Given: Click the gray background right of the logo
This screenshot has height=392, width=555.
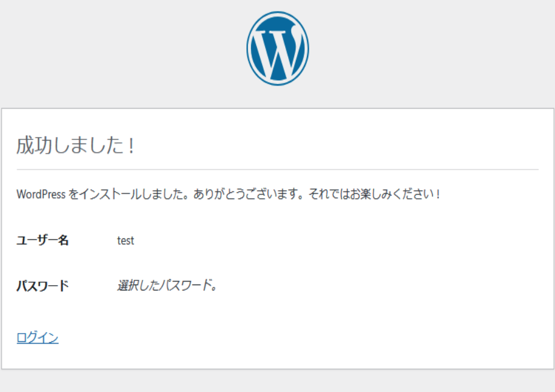Looking at the screenshot, I should point(437,53).
